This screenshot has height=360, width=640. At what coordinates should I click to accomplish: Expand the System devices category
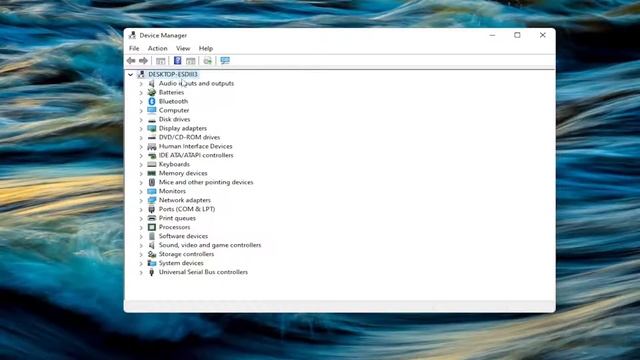click(141, 263)
